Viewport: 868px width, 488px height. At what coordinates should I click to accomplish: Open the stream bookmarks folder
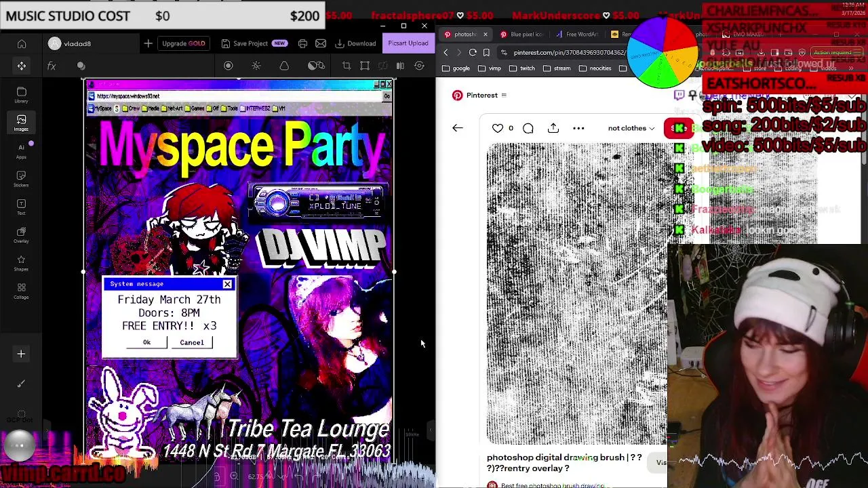click(x=557, y=68)
